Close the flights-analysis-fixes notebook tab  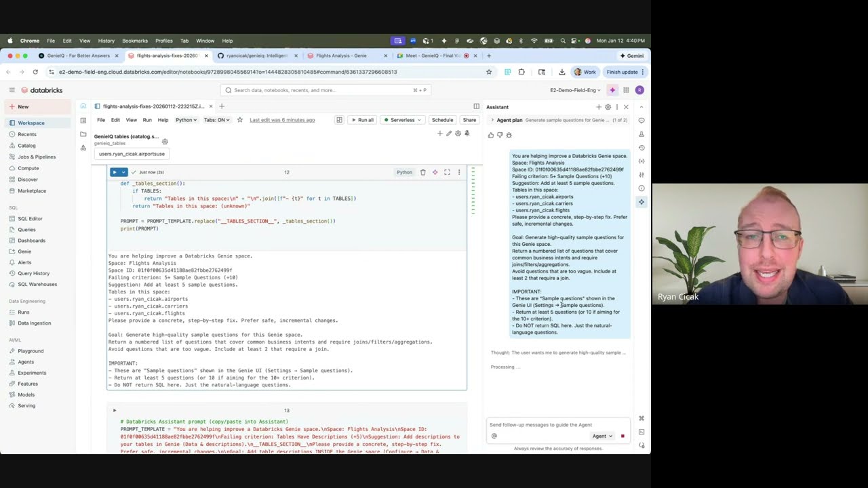(211, 106)
